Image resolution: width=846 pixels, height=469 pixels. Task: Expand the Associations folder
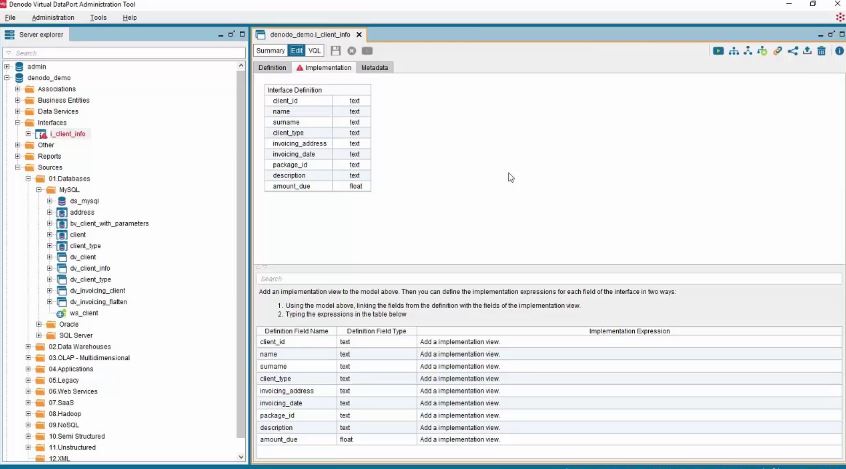(x=17, y=89)
